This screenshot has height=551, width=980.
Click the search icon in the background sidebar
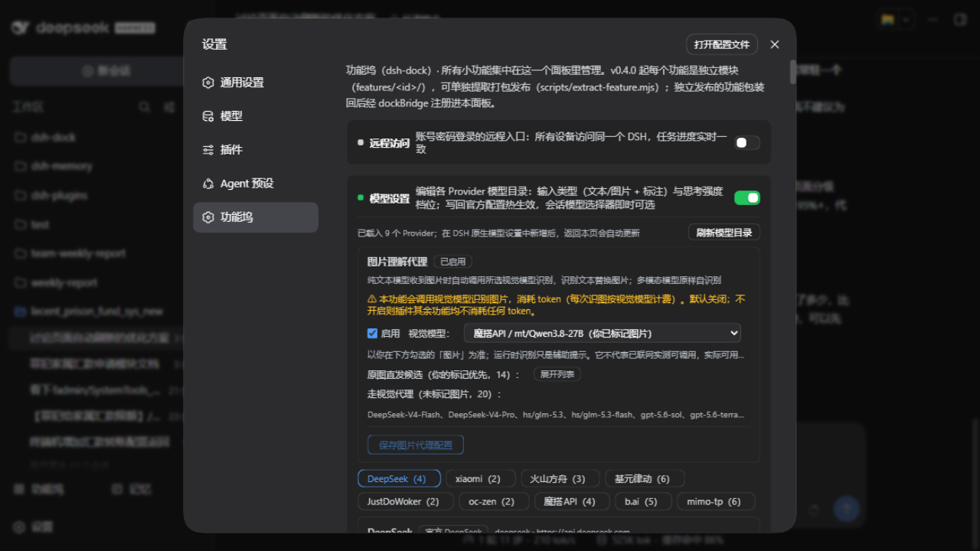pos(144,108)
